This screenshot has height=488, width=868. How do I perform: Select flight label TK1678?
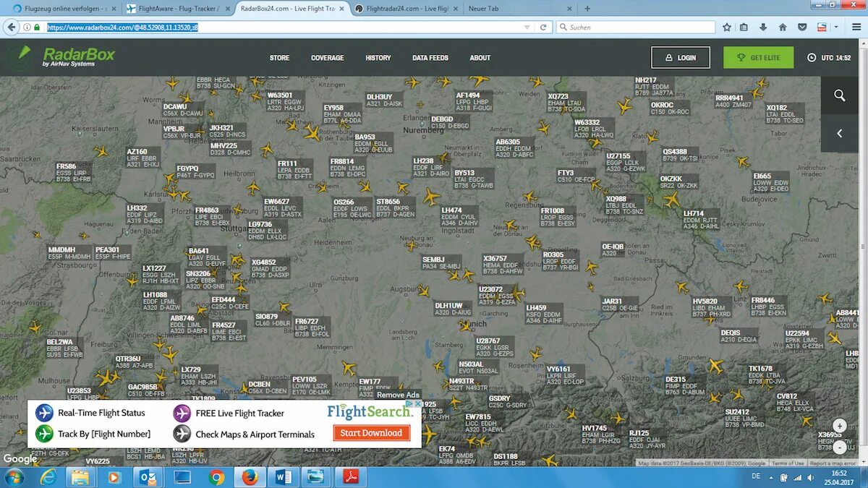coord(766,375)
